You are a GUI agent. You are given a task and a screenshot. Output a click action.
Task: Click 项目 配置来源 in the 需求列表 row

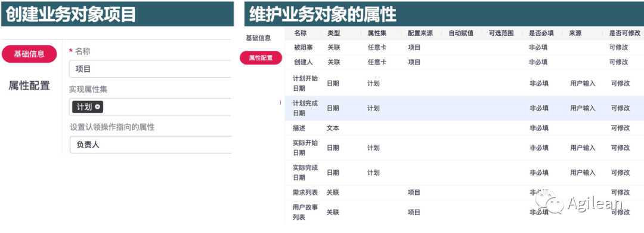[414, 192]
